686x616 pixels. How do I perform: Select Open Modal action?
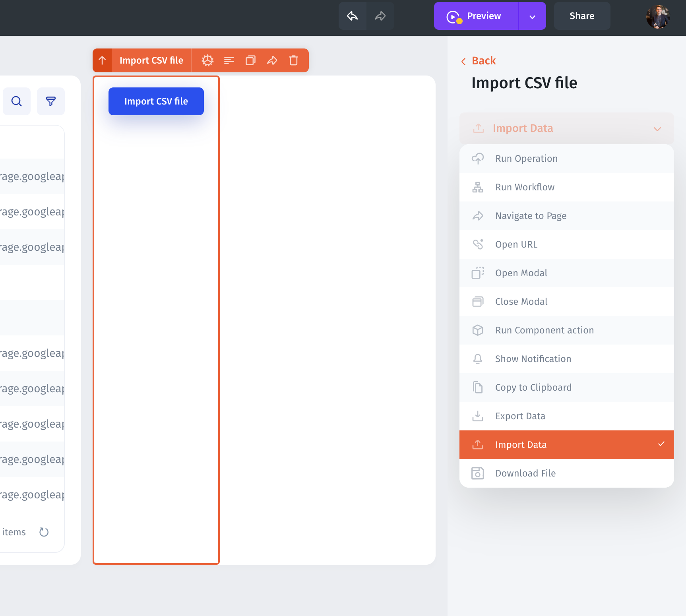pyautogui.click(x=566, y=273)
